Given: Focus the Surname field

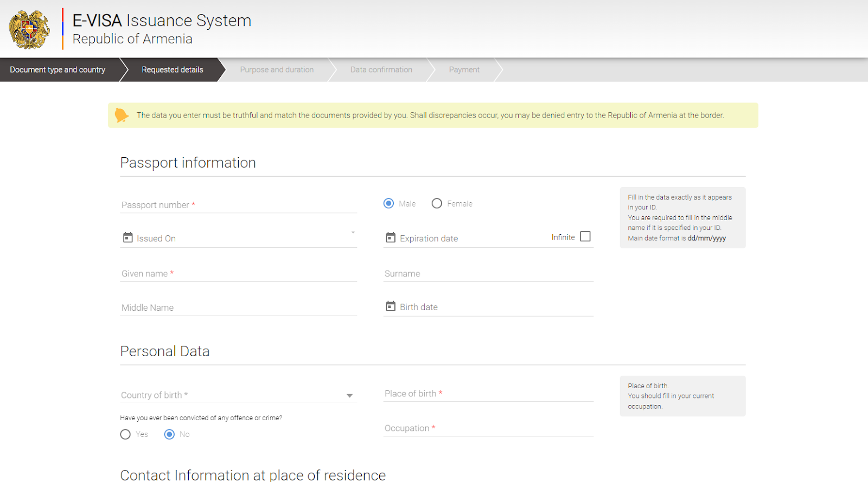Looking at the screenshot, I should pyautogui.click(x=488, y=274).
